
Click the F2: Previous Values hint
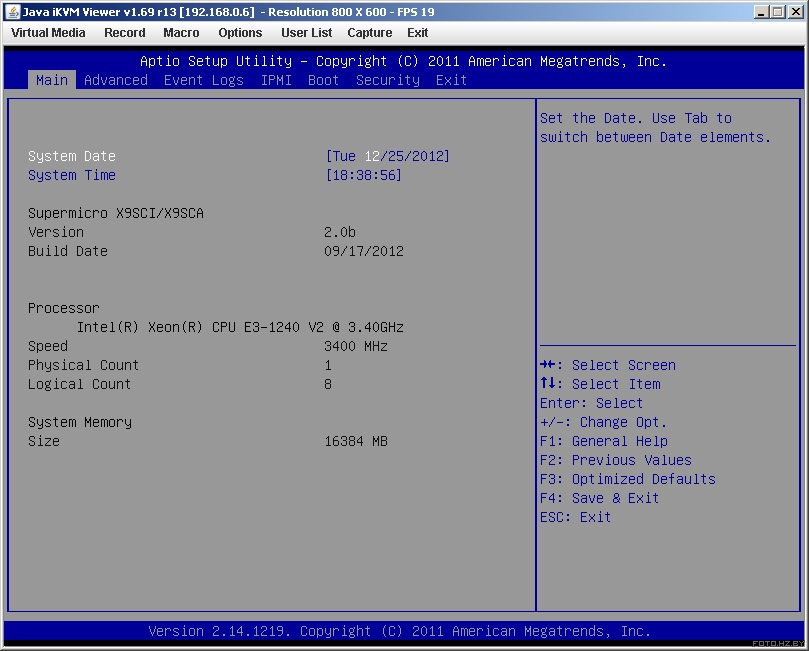click(x=616, y=460)
